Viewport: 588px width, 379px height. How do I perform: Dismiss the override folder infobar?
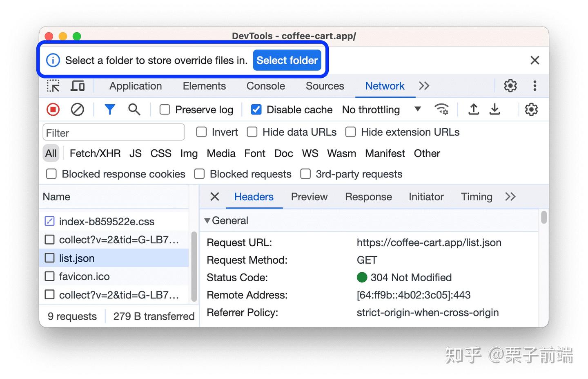click(x=535, y=61)
